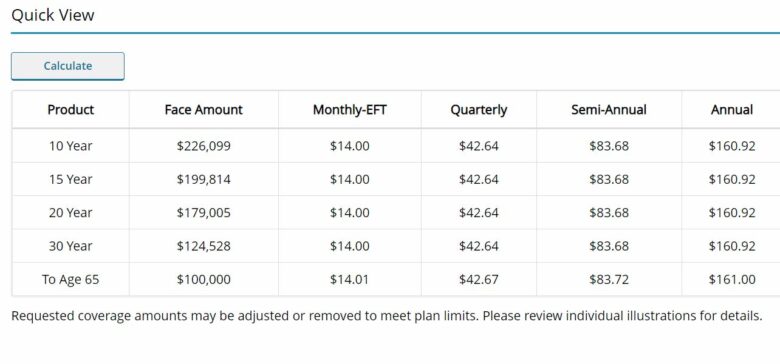This screenshot has width=780, height=364.
Task: Select the 10 Year product row
Action: 396,146
